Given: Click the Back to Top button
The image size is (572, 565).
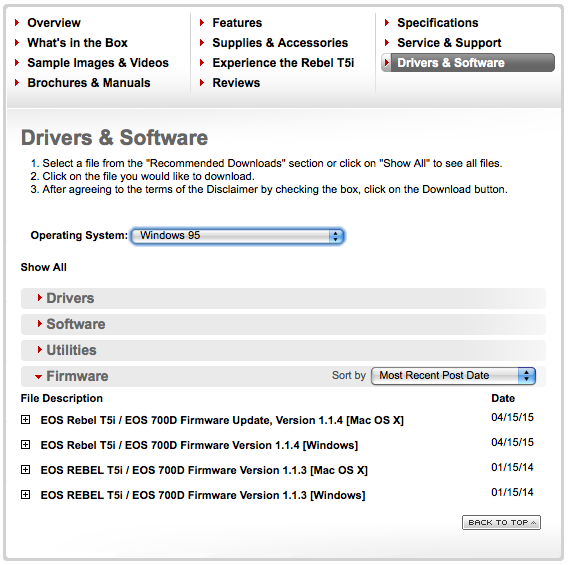Looking at the screenshot, I should [501, 522].
